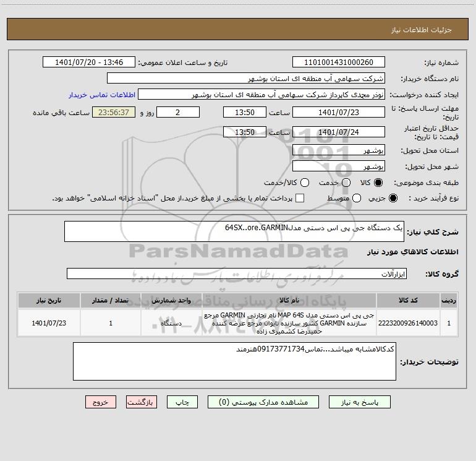The height and width of the screenshot is (461, 476).
Task: Click the quantity cell showing 1
Action: tap(111, 323)
